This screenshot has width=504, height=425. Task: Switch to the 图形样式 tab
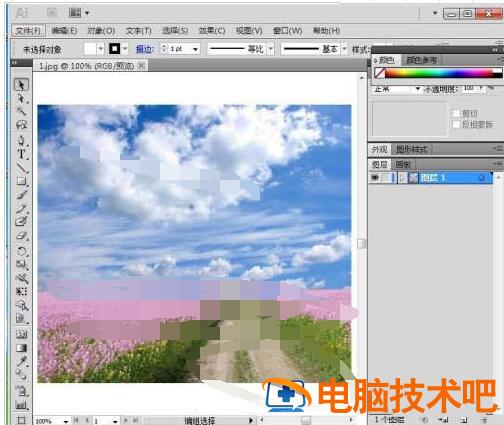pos(412,149)
